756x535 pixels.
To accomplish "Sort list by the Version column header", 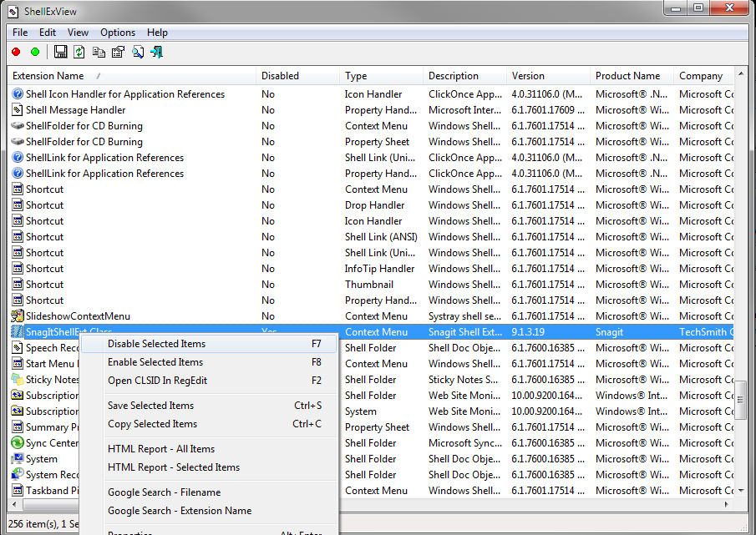I will (528, 76).
